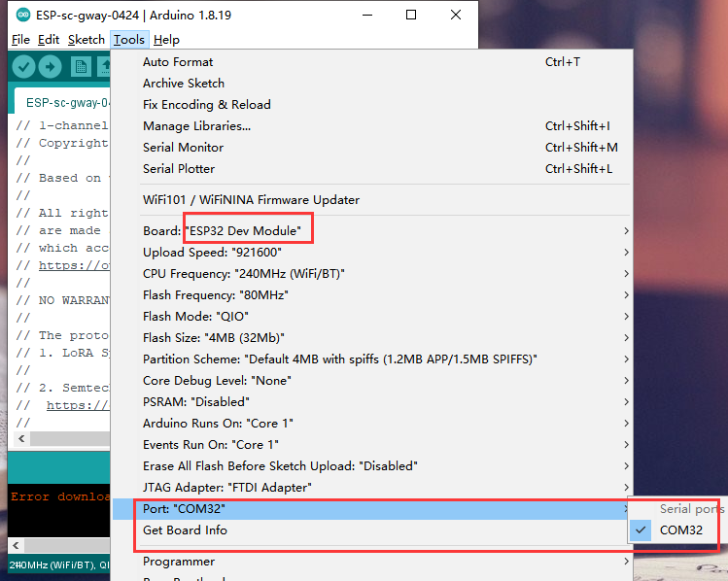Viewport: 728px width, 581px height.
Task: Click the Arduino logo in title bar
Action: pyautogui.click(x=23, y=15)
